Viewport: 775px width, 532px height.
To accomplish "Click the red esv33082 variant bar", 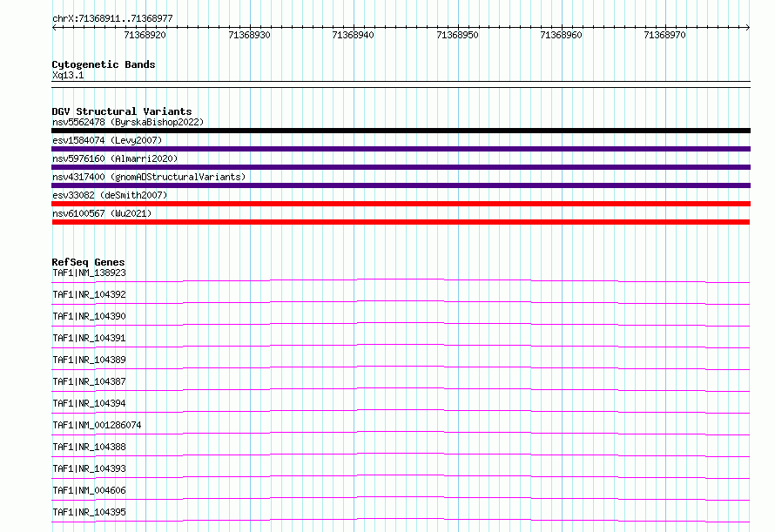I will tap(401, 204).
